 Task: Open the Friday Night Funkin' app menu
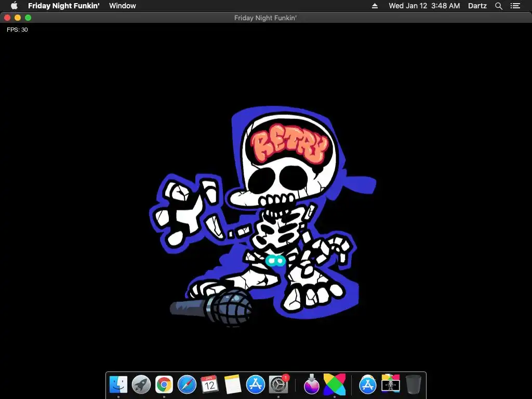coord(64,6)
